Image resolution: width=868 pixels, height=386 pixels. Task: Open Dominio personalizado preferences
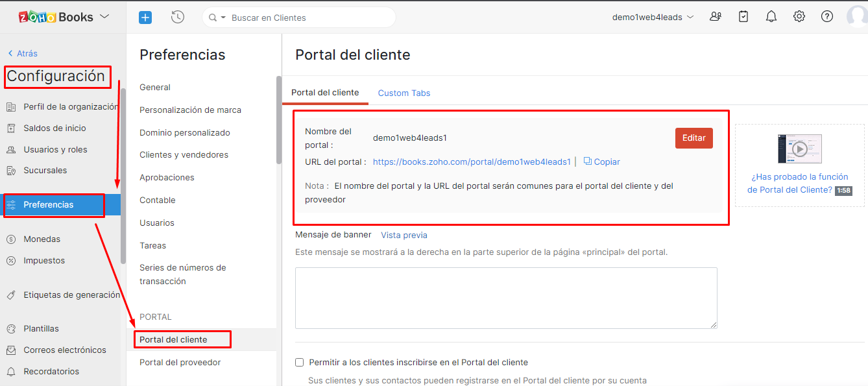pos(185,133)
